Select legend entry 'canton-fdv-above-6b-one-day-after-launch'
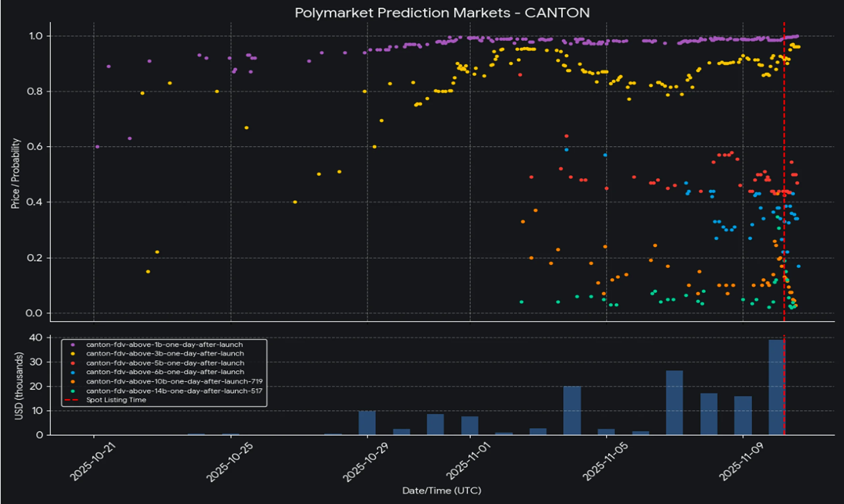Screen dimensions: 844x504 (165, 372)
